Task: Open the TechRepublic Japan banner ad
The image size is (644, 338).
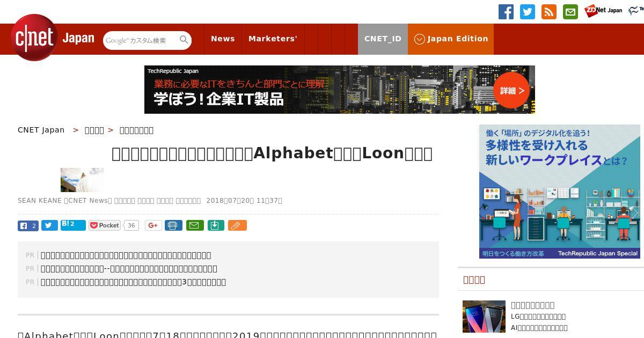Action: pyautogui.click(x=340, y=90)
